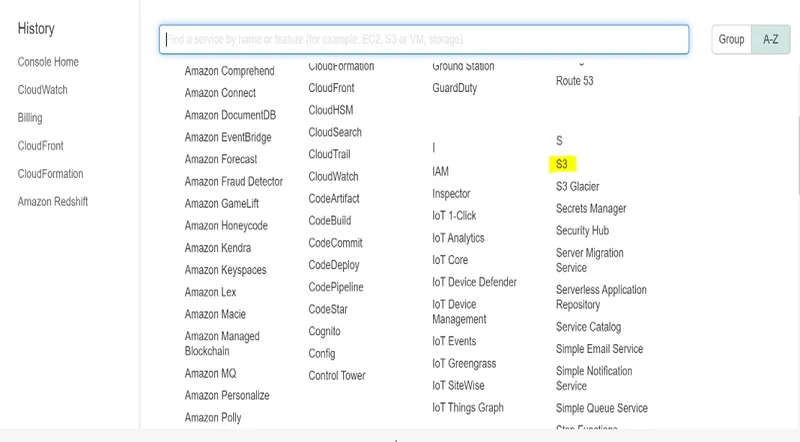
Task: Open Amazon Managed Blockchain service
Action: pos(222,343)
